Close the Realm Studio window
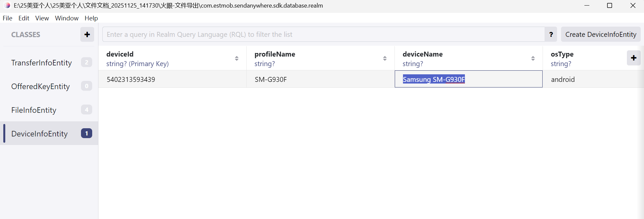 tap(633, 6)
